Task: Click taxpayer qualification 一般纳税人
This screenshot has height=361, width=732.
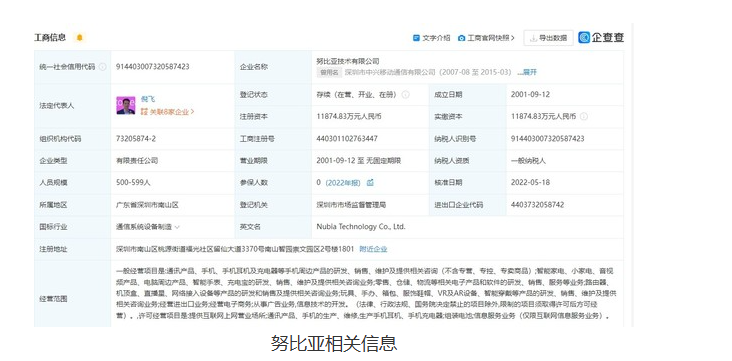Action: (528, 161)
